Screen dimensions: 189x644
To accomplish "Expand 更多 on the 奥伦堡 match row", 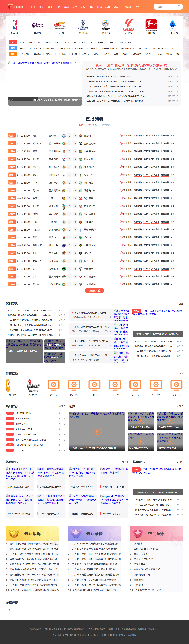I will [172, 136].
